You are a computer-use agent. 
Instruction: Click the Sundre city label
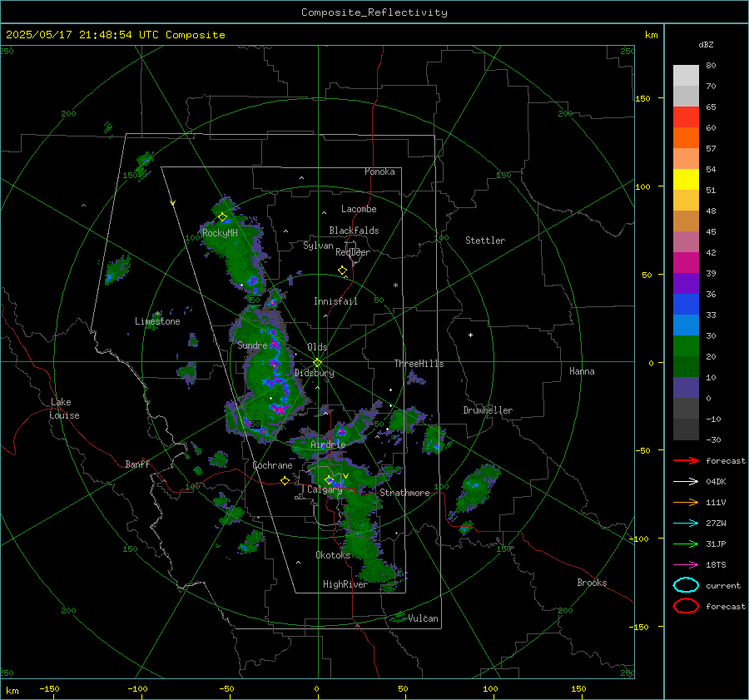tap(252, 345)
